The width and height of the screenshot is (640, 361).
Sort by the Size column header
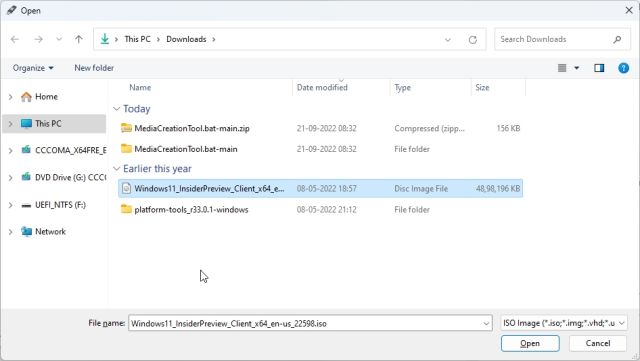482,87
